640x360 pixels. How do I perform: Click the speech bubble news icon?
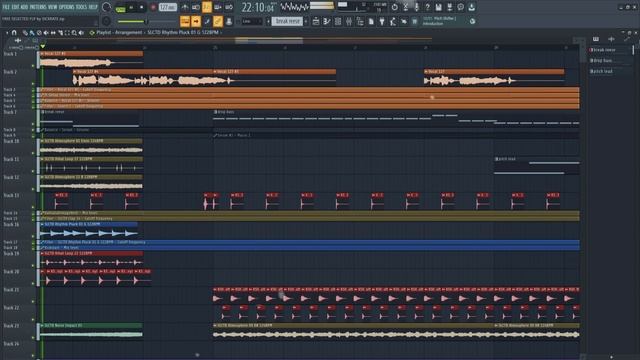pos(460,7)
